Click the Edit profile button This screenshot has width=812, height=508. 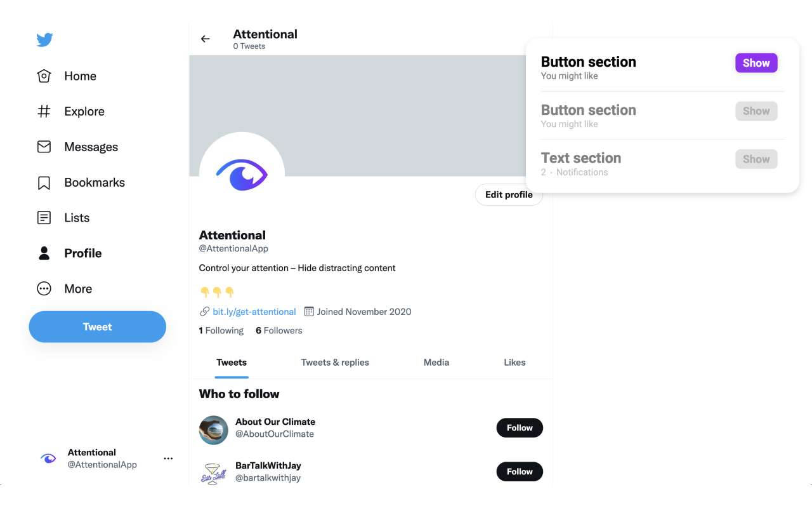click(x=509, y=194)
